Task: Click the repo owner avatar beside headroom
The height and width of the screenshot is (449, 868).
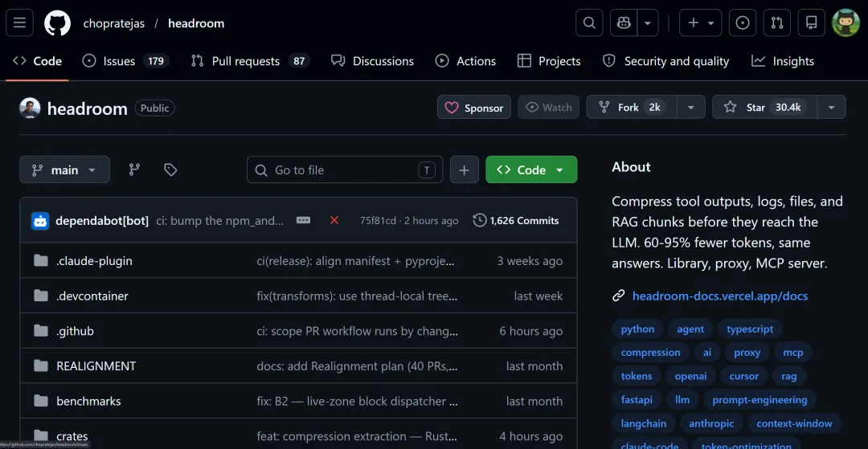Action: (30, 108)
